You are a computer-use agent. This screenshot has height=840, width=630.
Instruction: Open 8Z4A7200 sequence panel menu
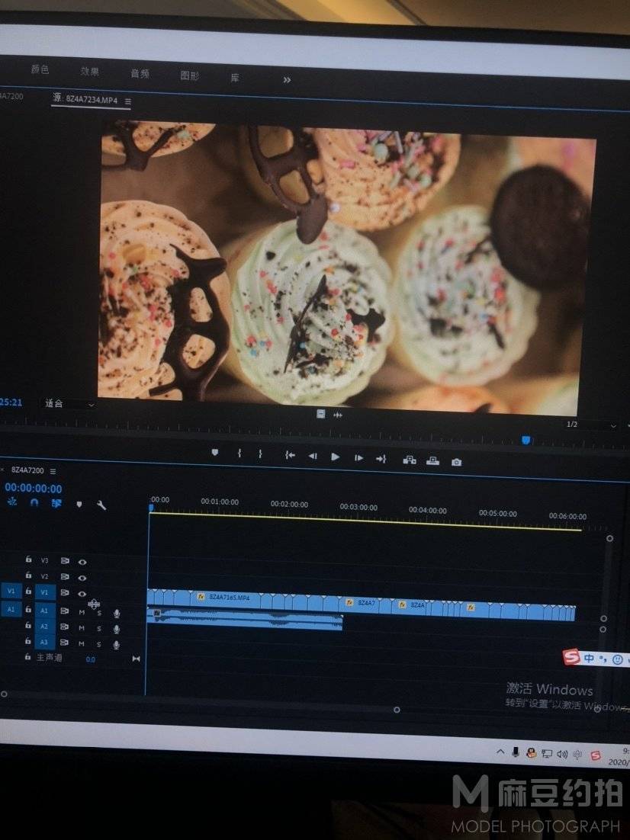click(x=53, y=471)
